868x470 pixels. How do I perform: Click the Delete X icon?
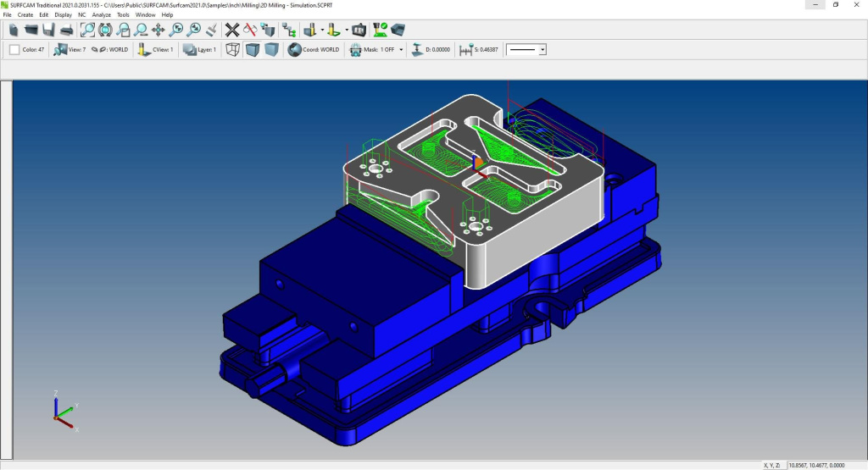pyautogui.click(x=232, y=30)
